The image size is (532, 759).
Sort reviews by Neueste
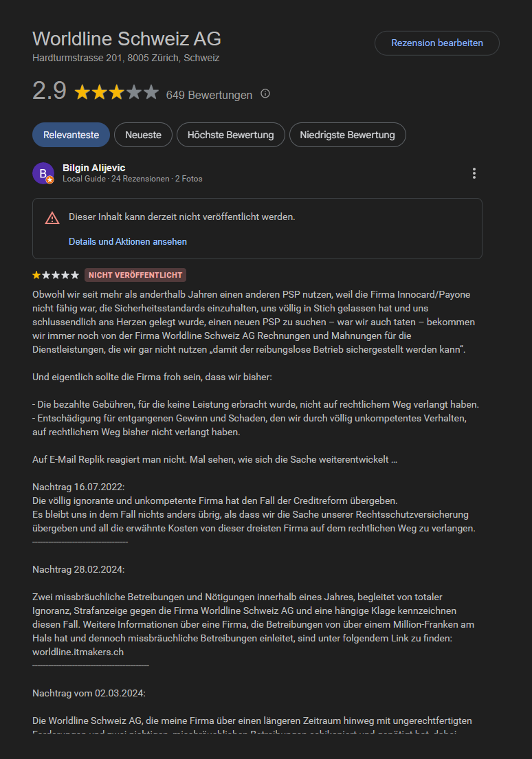pos(143,135)
